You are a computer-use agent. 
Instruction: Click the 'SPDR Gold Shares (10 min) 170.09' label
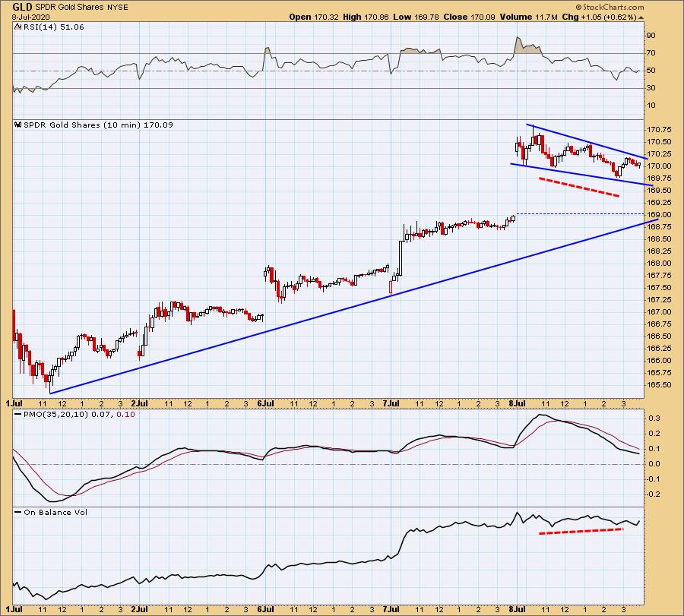click(x=98, y=125)
